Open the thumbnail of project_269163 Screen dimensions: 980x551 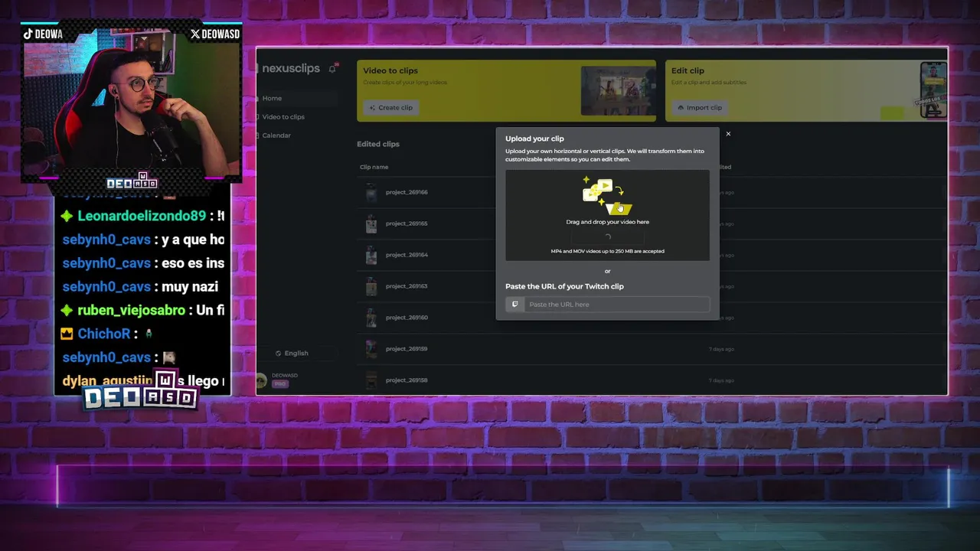[371, 286]
